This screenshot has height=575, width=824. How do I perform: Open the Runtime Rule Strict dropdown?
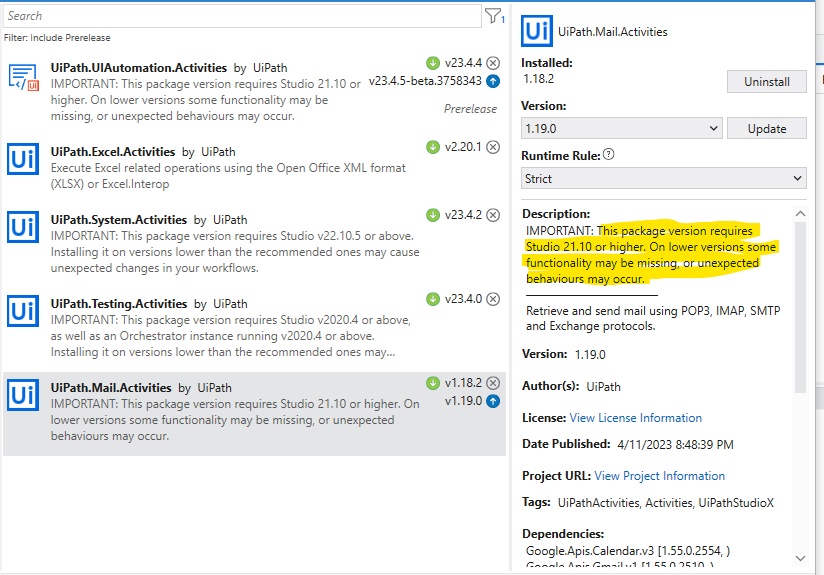coord(664,179)
